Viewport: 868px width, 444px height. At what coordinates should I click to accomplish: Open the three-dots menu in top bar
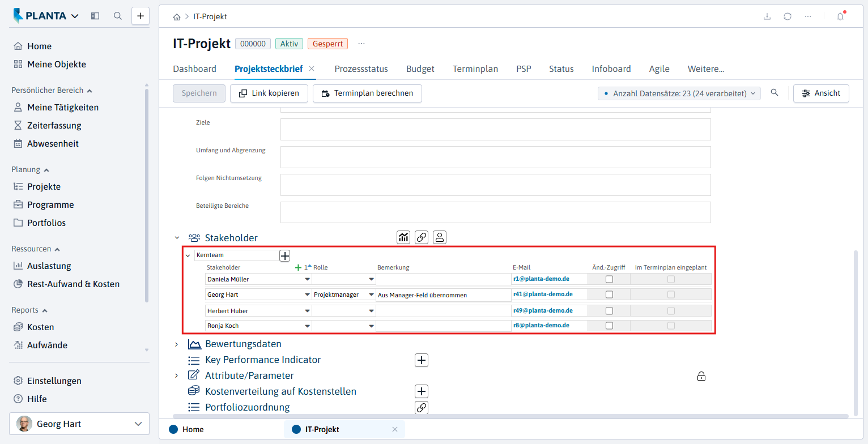pos(808,16)
